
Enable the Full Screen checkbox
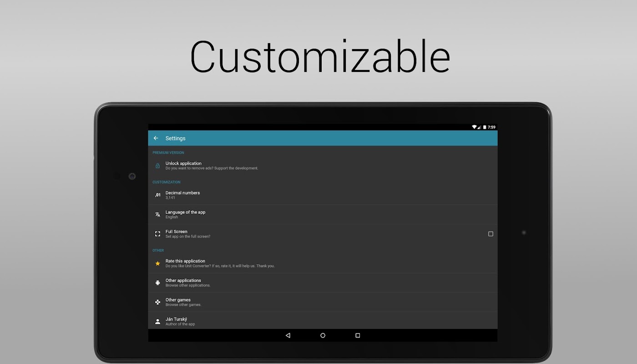490,234
